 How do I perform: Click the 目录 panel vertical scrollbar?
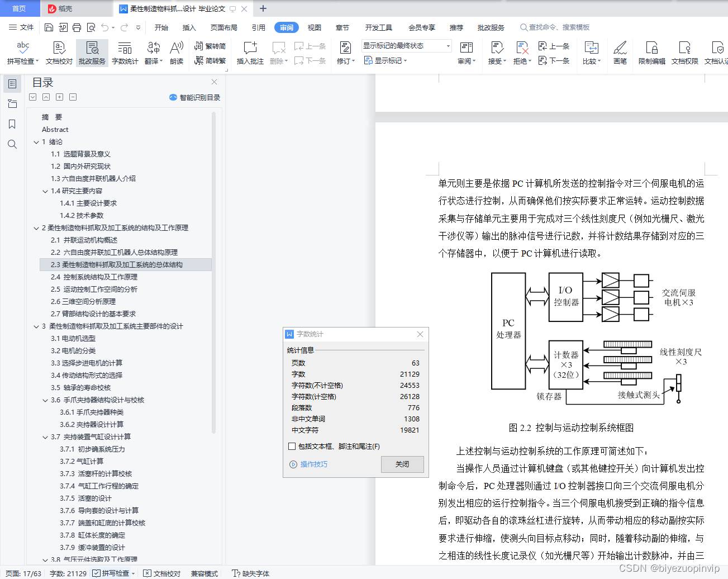coord(214,272)
